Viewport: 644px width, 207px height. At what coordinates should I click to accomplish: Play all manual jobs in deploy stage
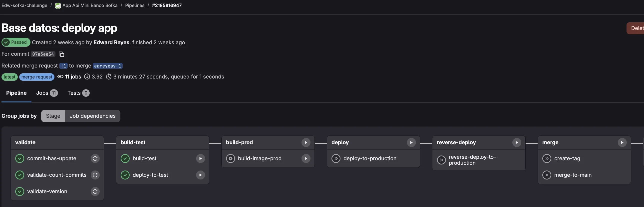pos(411,142)
